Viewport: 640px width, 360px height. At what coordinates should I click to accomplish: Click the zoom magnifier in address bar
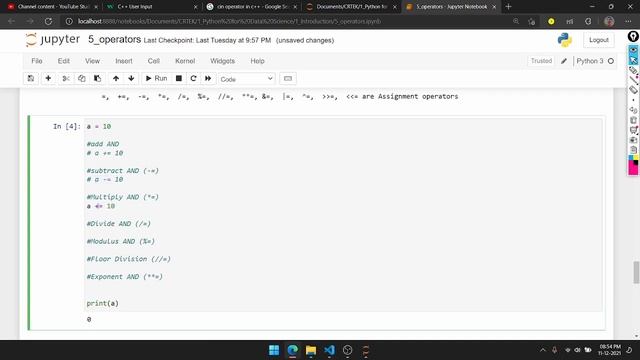click(516, 21)
